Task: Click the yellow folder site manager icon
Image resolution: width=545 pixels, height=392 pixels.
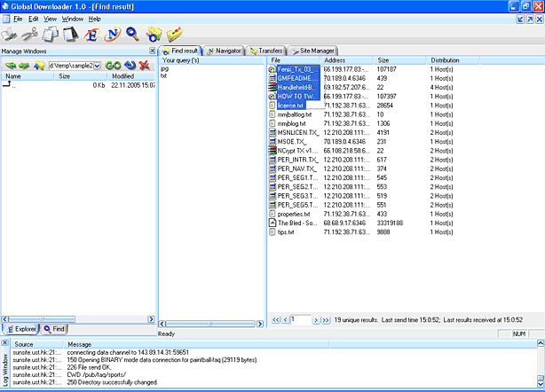Action: 175,34
